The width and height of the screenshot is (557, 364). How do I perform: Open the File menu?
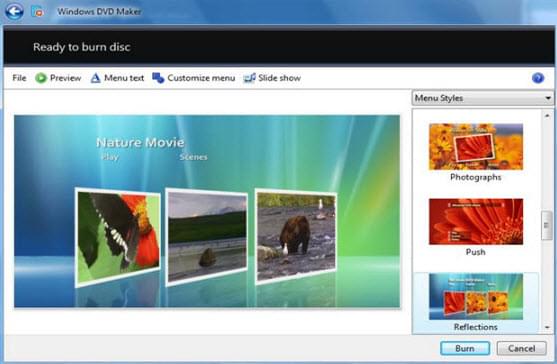click(x=19, y=78)
